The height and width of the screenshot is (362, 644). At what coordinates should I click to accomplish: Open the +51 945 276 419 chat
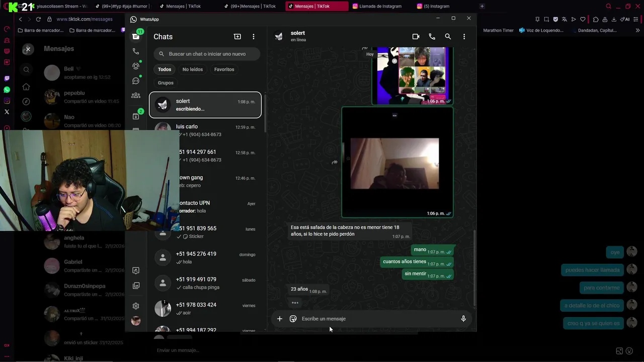[x=205, y=257]
